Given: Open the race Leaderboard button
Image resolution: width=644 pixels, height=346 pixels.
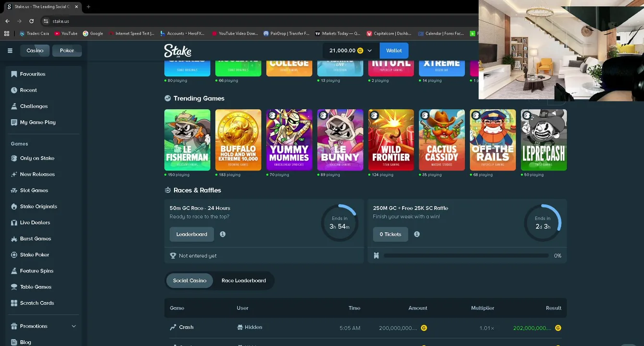Looking at the screenshot, I should [191, 235].
